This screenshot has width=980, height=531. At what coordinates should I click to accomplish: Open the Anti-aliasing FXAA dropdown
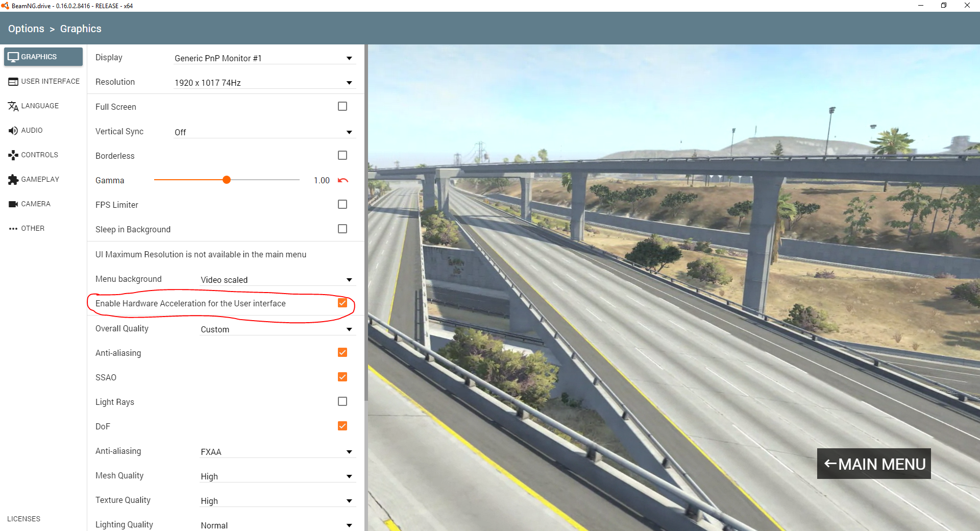[x=277, y=452]
